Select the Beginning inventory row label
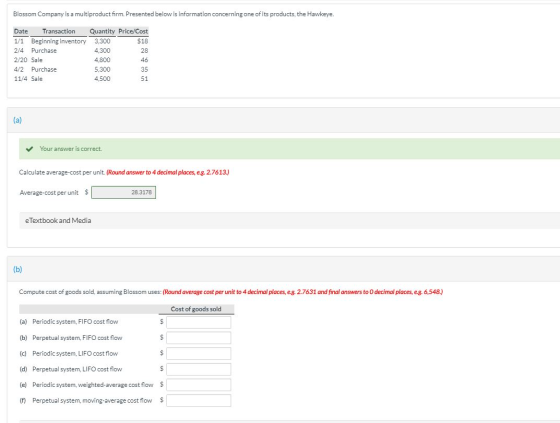Viewport: 560px width, 423px height. pyautogui.click(x=59, y=41)
